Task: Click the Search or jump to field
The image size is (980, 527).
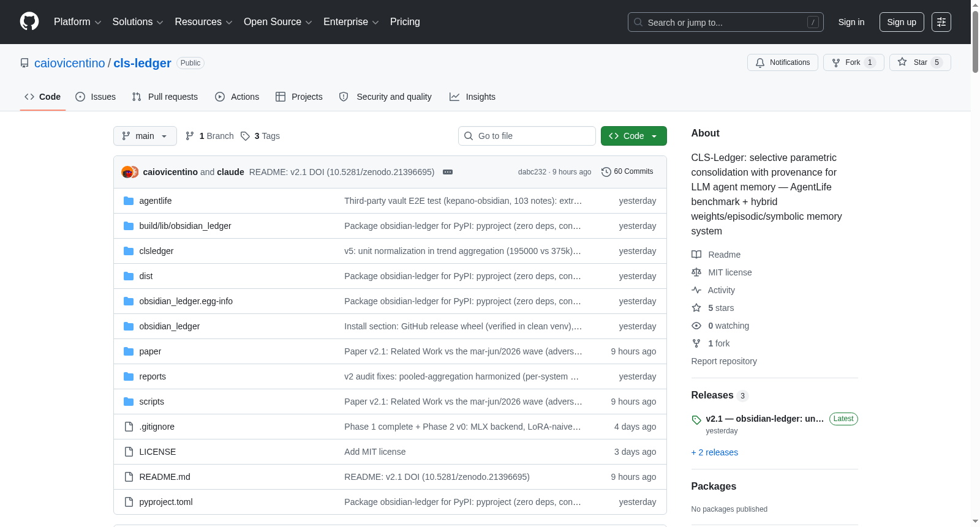Action: point(726,22)
